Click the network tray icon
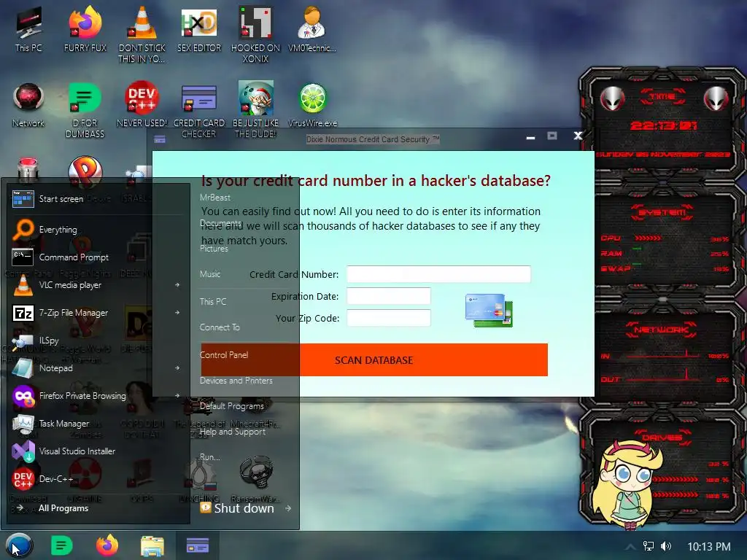The width and height of the screenshot is (747, 560). point(649,546)
